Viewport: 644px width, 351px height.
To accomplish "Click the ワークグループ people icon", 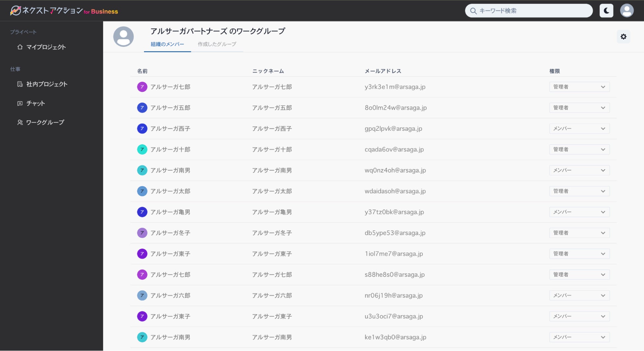I will tap(20, 123).
